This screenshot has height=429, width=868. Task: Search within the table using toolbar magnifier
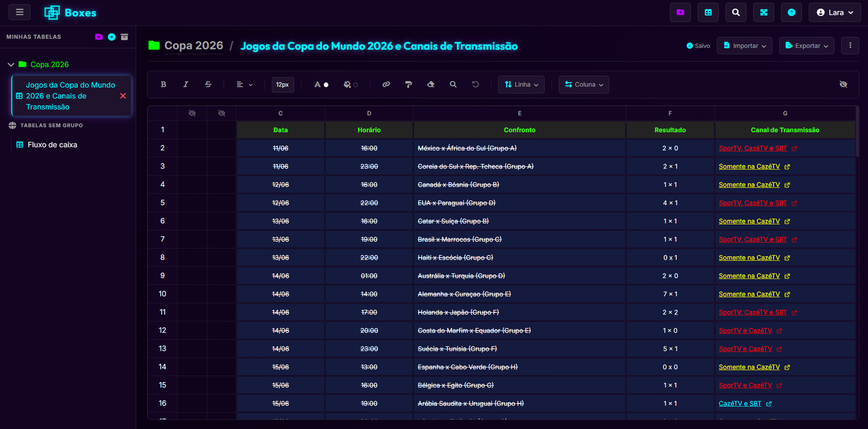point(453,85)
